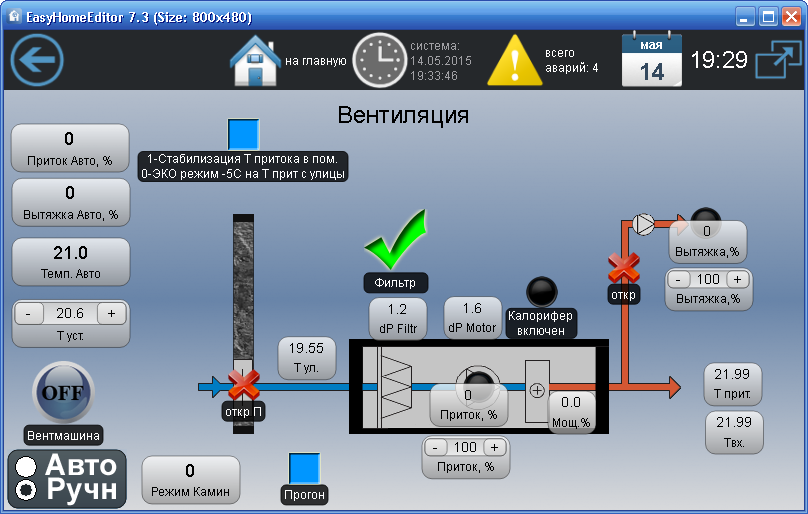Screen dimensions: 808x514
Task: Toggle the Вентмашина OFF button
Action: [x=63, y=393]
